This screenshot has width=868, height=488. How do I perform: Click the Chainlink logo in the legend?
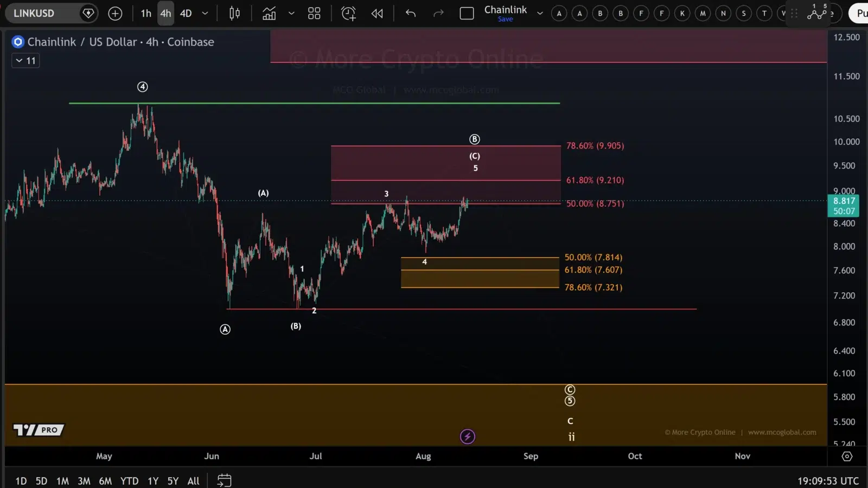pyautogui.click(x=18, y=42)
